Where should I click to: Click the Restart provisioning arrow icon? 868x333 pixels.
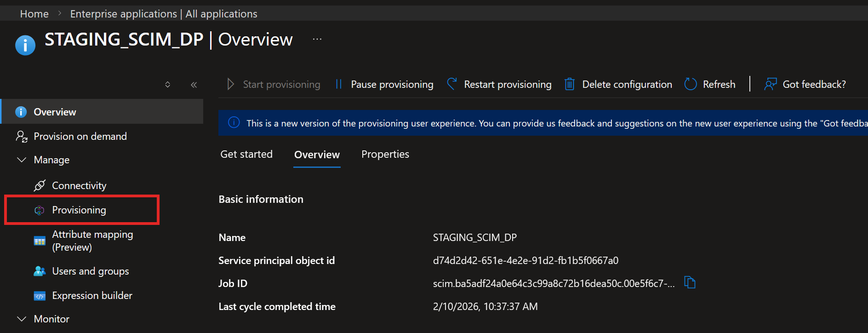tap(452, 84)
